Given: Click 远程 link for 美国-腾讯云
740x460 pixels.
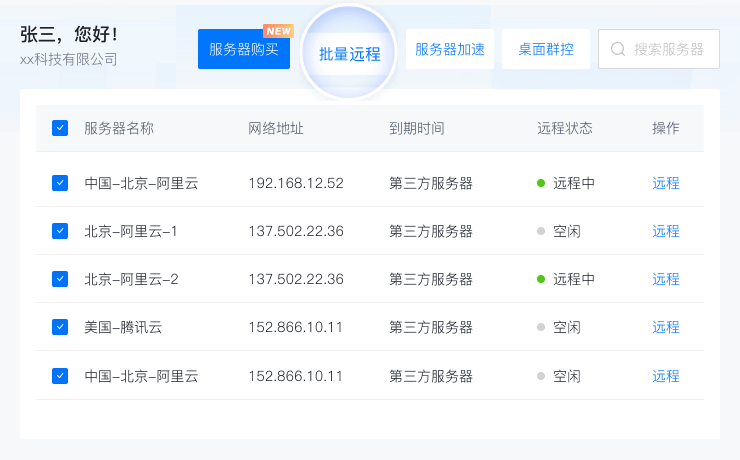Looking at the screenshot, I should pos(665,327).
